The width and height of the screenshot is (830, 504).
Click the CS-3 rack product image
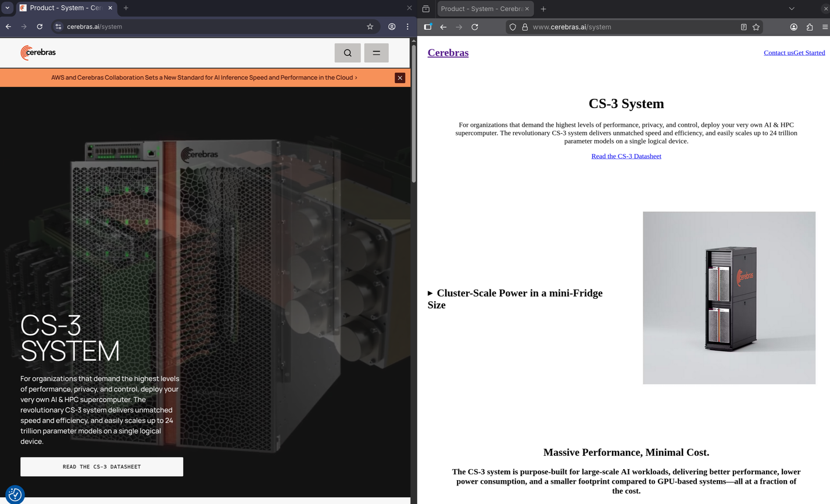coord(729,298)
